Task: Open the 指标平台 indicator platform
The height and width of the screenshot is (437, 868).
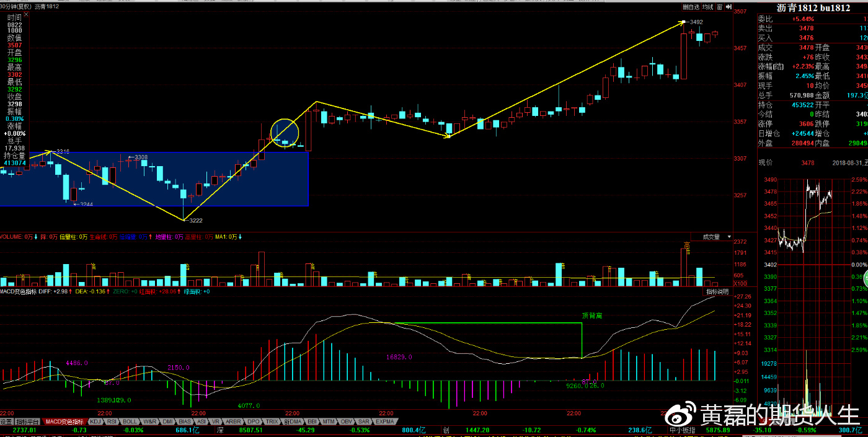Action: pyautogui.click(x=29, y=422)
